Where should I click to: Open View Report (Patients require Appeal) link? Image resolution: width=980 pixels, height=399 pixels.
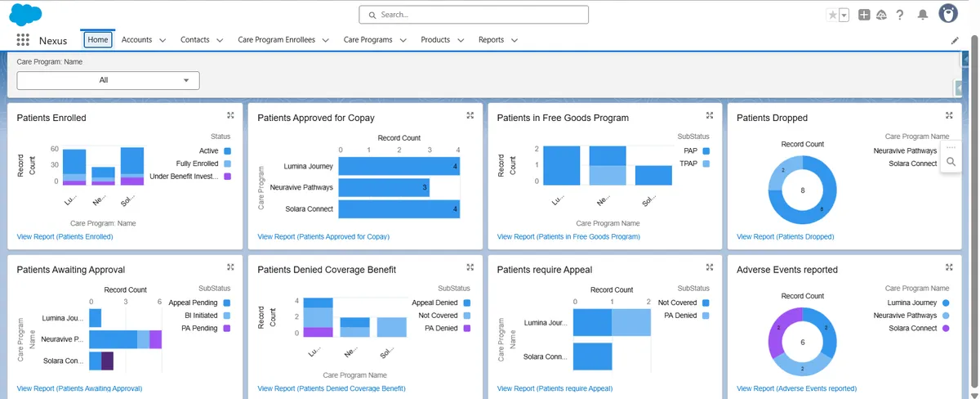click(555, 388)
